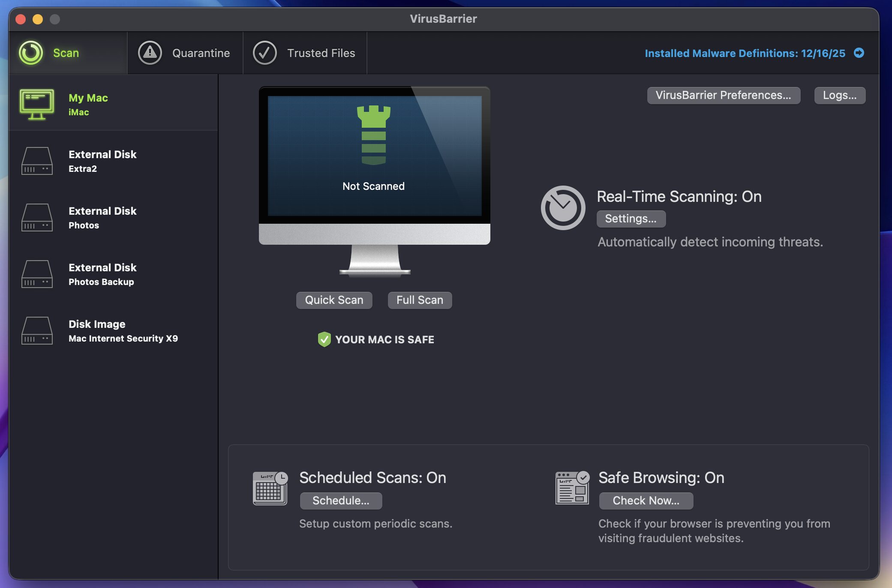Screen dimensions: 892x588
Task: Click the Extra2 external disk icon
Action: pos(37,161)
